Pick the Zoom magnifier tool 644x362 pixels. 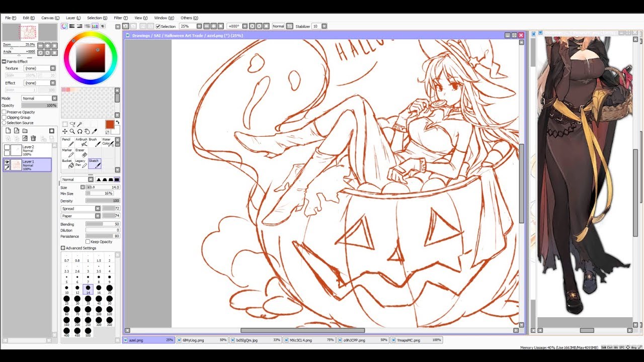pyautogui.click(x=72, y=131)
